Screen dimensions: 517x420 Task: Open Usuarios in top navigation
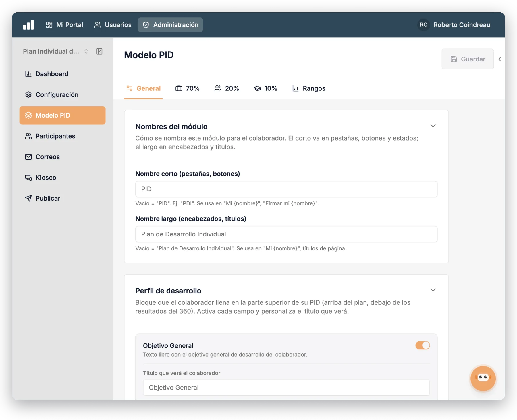tap(113, 25)
